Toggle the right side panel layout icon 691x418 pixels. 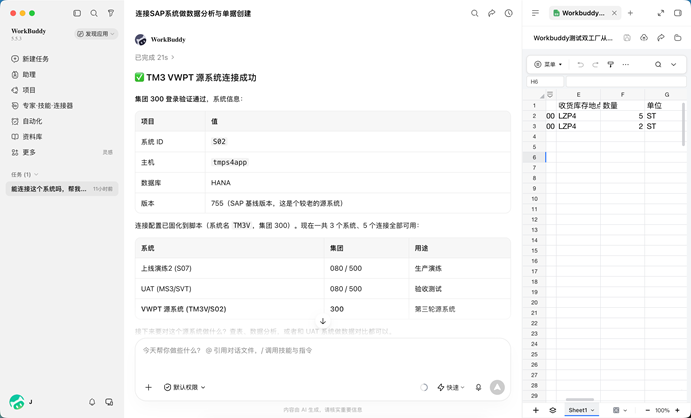[678, 13]
